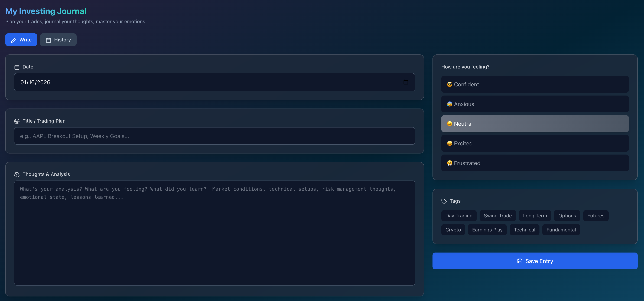Switch to the Write tab
The image size is (644, 301).
click(21, 40)
